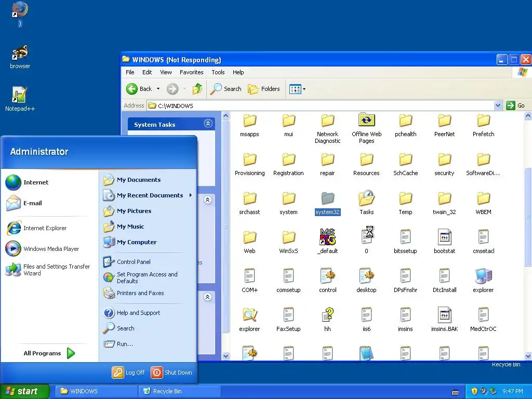Select the desktop settings file icon
This screenshot has height=399, width=532.
click(366, 276)
